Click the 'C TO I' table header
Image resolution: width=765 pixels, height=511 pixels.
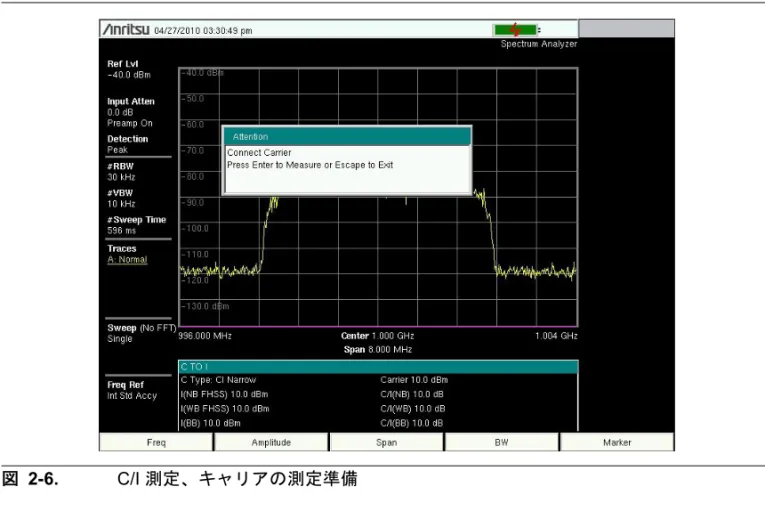pos(378,367)
